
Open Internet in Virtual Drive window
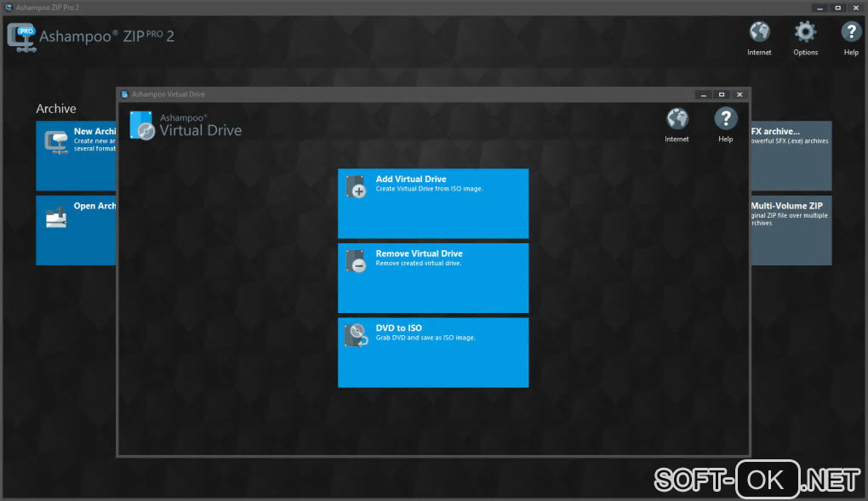677,126
